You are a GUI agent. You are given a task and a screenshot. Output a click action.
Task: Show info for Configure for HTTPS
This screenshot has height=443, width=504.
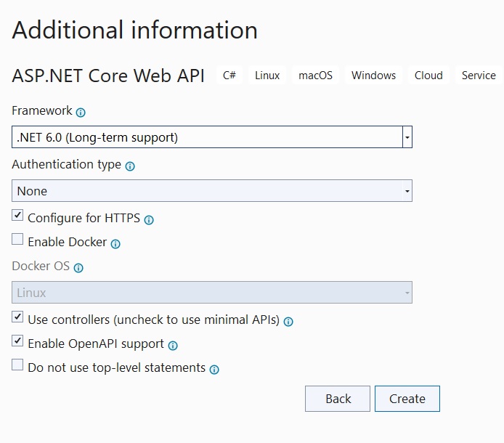coord(149,220)
